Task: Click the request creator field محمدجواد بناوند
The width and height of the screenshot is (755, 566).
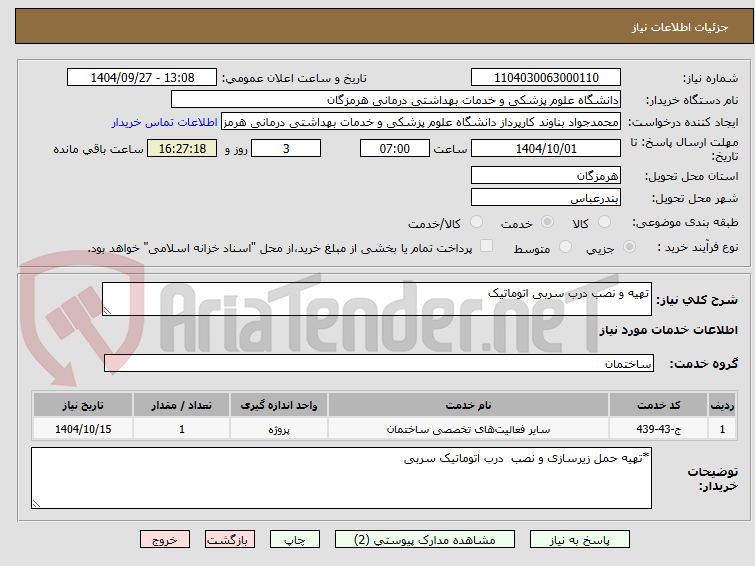Action: tap(421, 122)
